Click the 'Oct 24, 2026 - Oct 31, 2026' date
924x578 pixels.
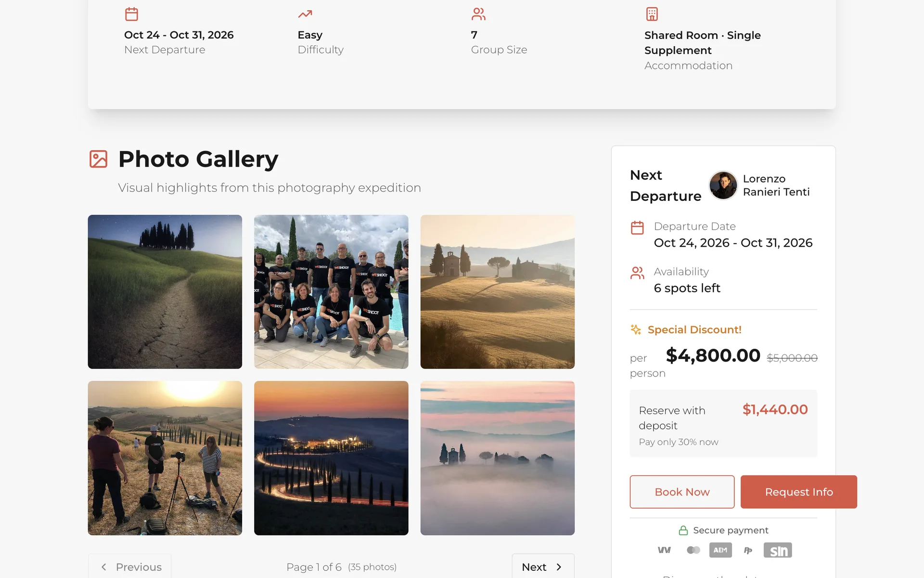tap(733, 243)
